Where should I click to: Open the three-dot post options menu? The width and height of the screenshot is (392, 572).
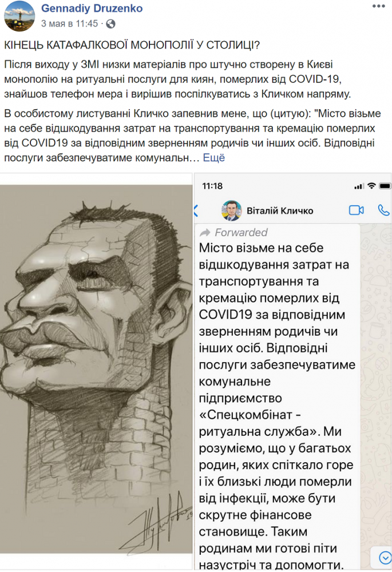pyautogui.click(x=378, y=6)
